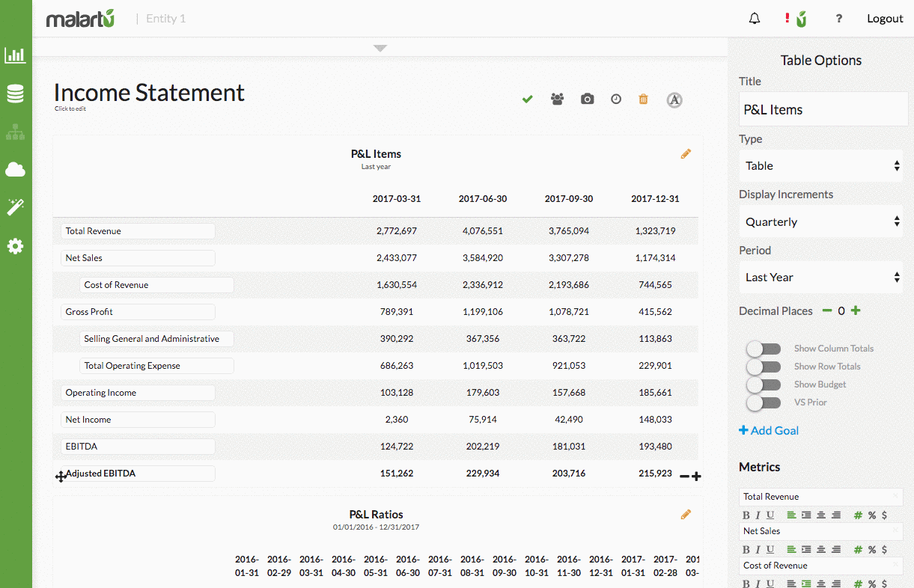Screen dimensions: 914x588
Task: Click the Total Revenue row label field
Action: pos(138,231)
